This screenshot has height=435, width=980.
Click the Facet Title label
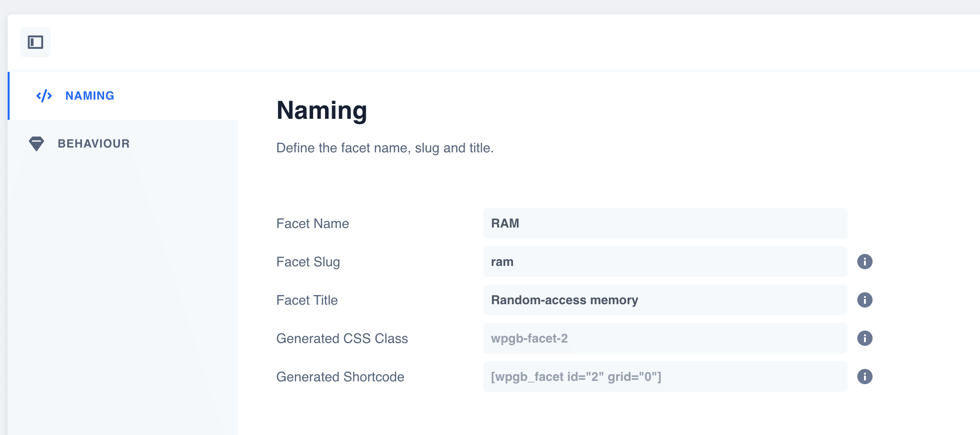point(307,300)
